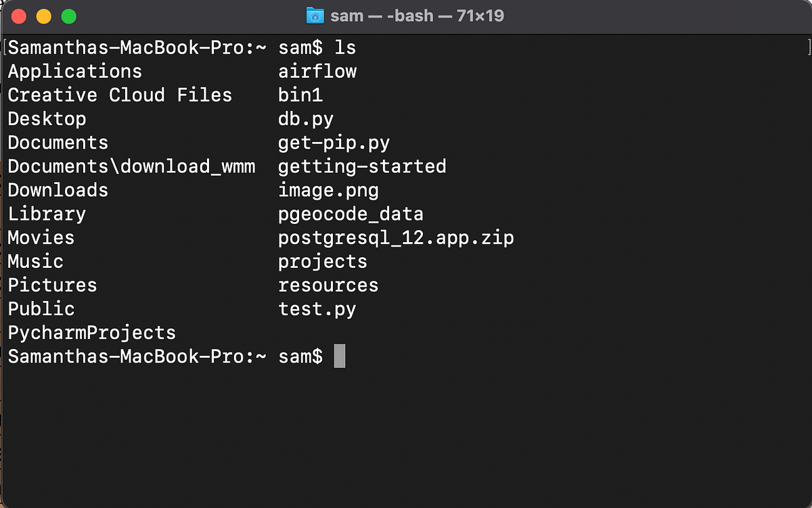Viewport: 812px width, 508px height.
Task: Click the Creative Cloud Files folder name
Action: [119, 95]
